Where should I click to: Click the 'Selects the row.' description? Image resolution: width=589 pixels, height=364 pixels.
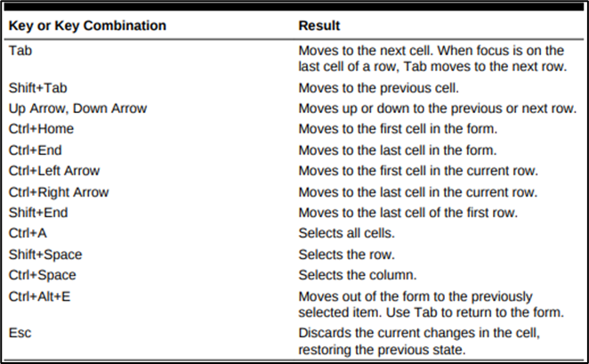coord(347,255)
